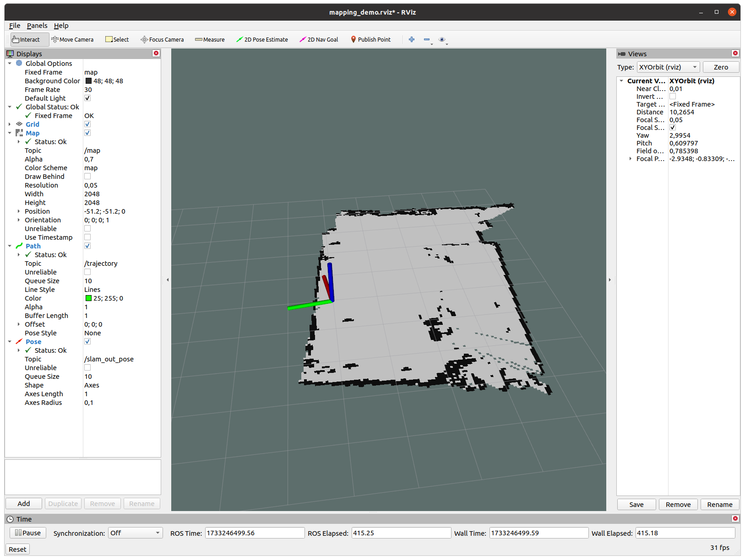Pick the 2D Nav Goal tool

319,40
